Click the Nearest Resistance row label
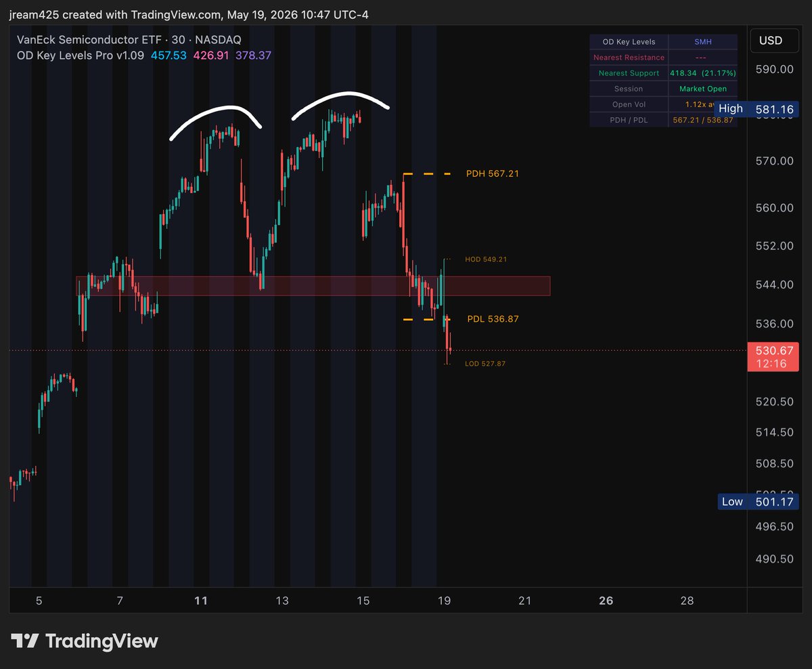The height and width of the screenshot is (669, 812). [x=629, y=58]
